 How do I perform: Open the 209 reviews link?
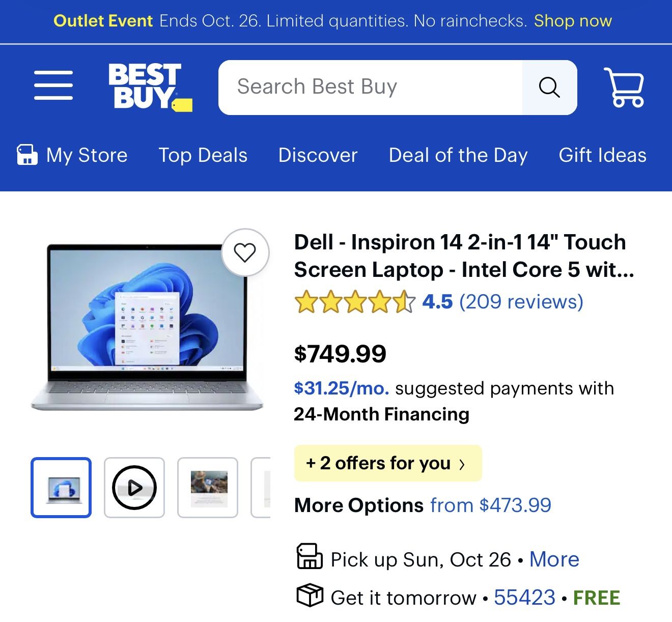coord(520,301)
